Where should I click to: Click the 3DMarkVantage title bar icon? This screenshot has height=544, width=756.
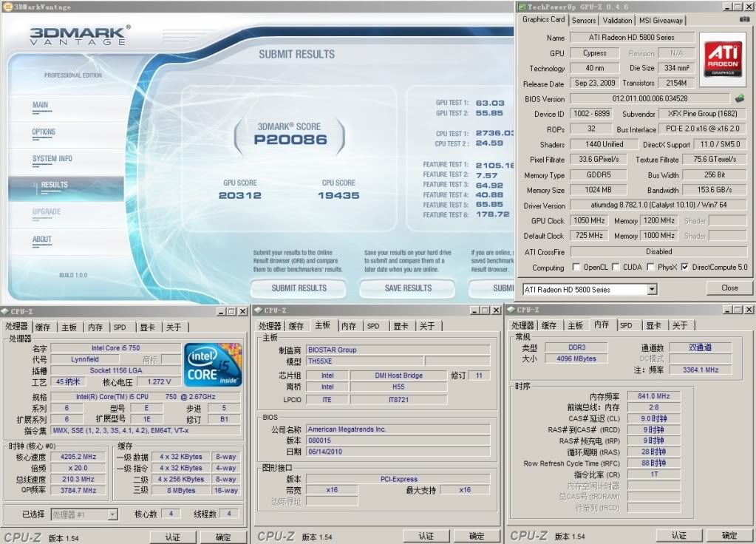7,7
